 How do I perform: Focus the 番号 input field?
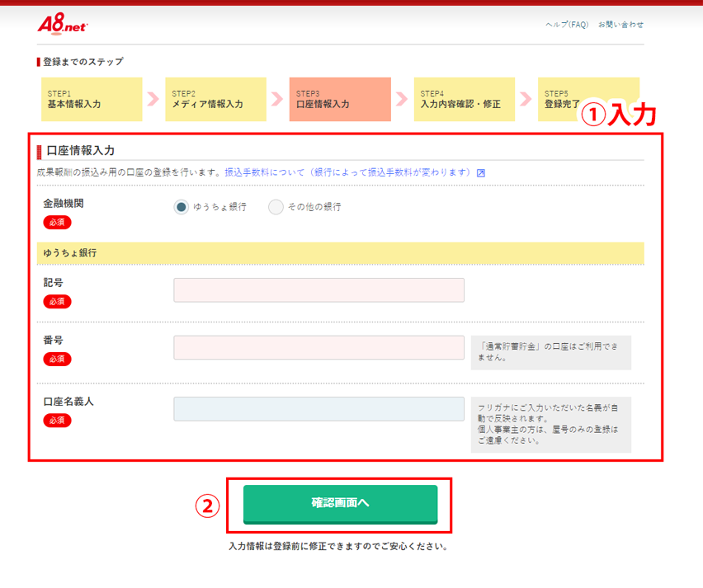tap(318, 347)
